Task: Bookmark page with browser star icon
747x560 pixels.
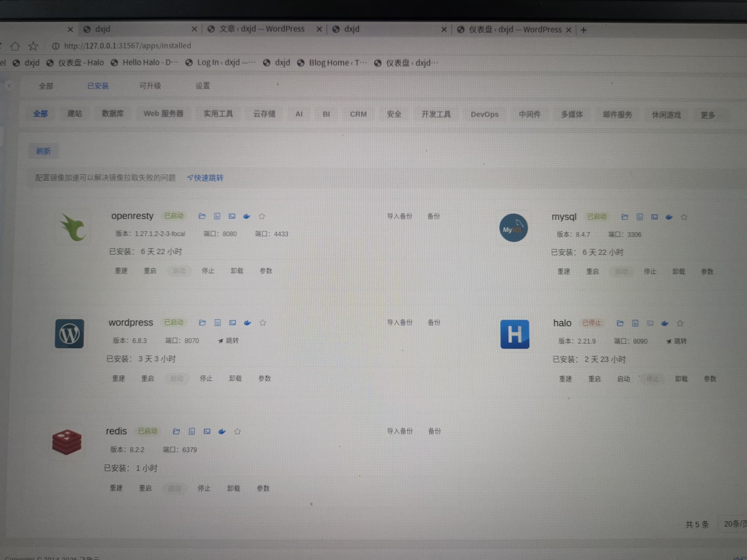Action: pyautogui.click(x=33, y=46)
